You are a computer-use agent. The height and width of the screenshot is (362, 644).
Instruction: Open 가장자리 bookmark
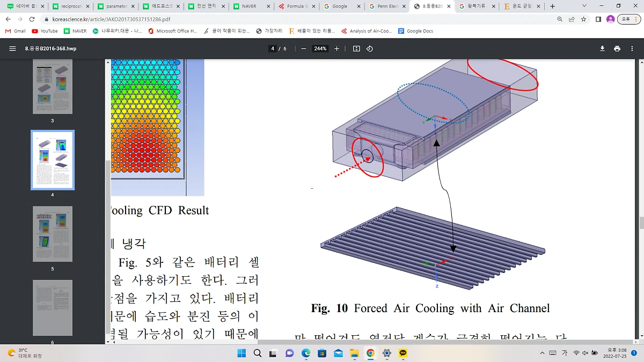pyautogui.click(x=269, y=31)
